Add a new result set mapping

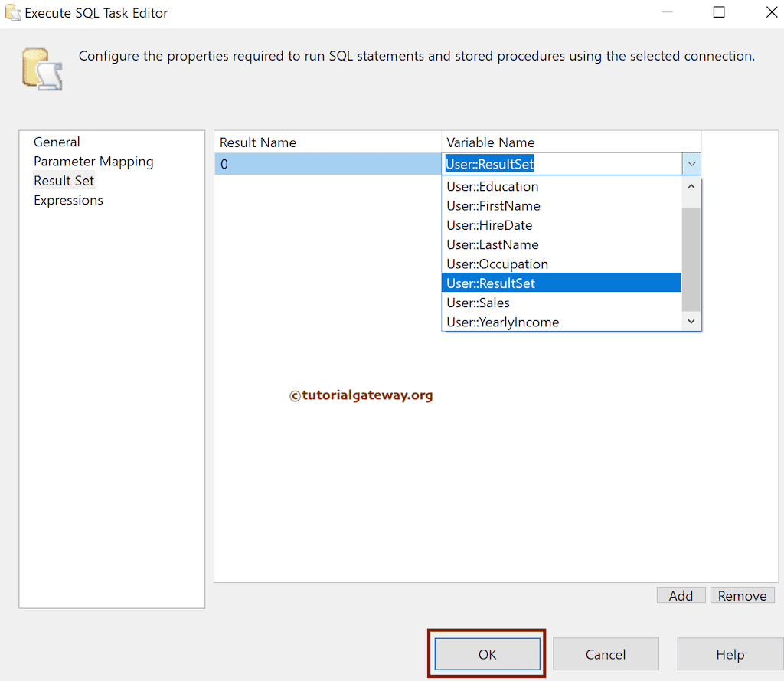click(x=681, y=594)
